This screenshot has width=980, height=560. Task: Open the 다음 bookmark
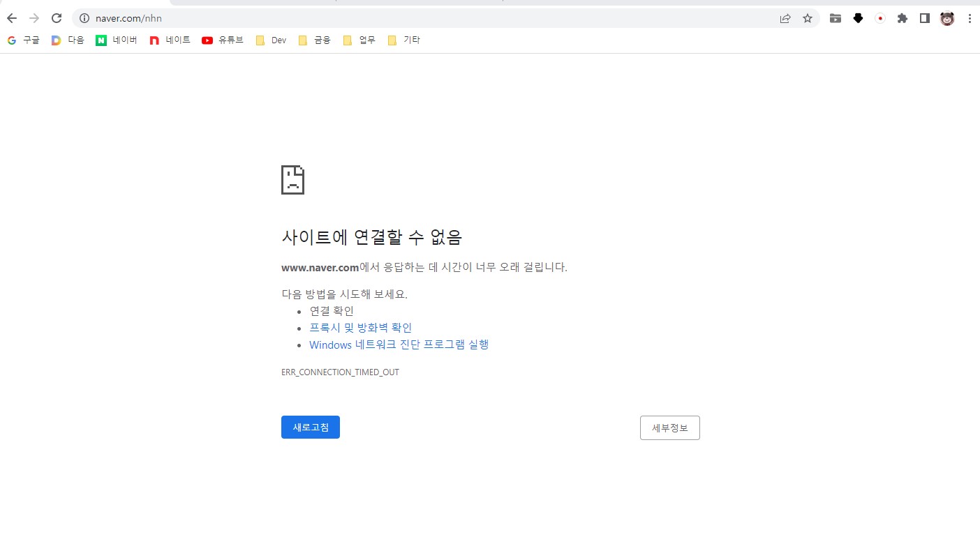68,40
